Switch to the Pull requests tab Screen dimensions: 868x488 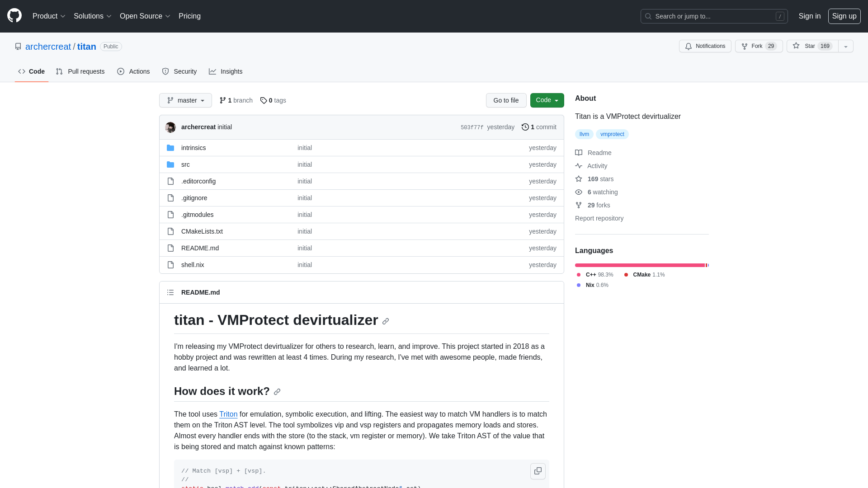80,71
